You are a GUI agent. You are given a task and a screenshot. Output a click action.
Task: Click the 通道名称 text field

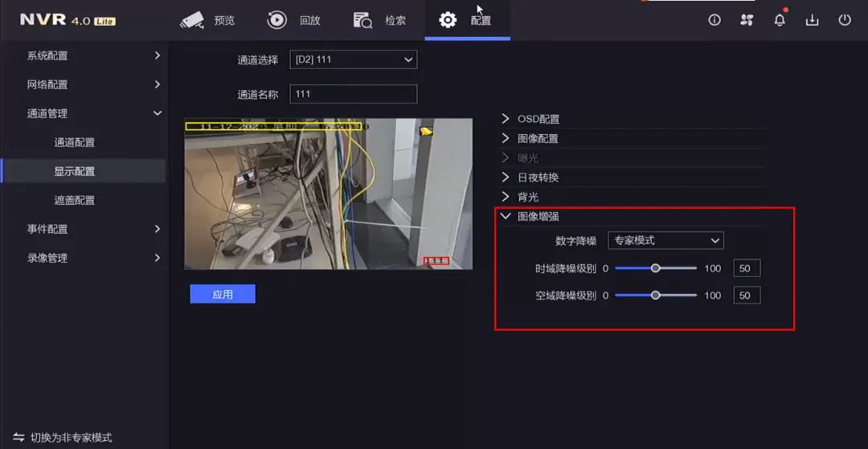pos(353,94)
